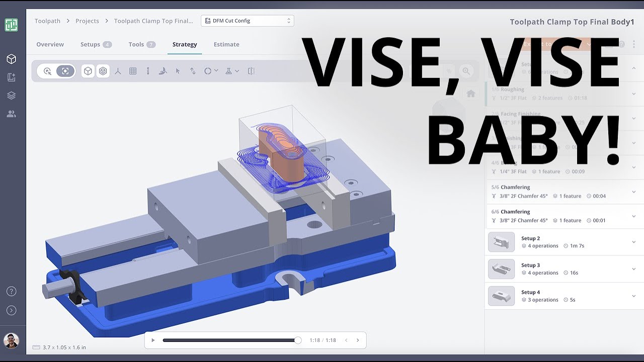Toggle the stock cube-in-hexagon view
Image resolution: width=644 pixels, height=362 pixels.
pos(103,71)
